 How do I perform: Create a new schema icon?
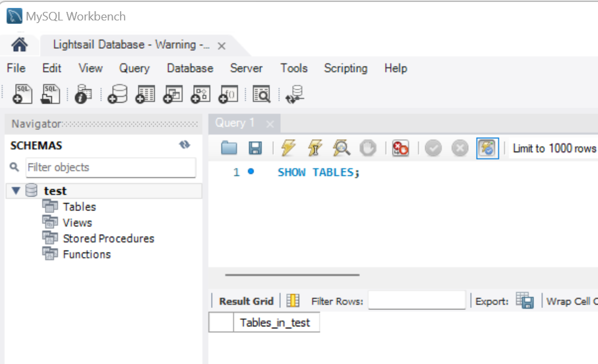tap(117, 94)
